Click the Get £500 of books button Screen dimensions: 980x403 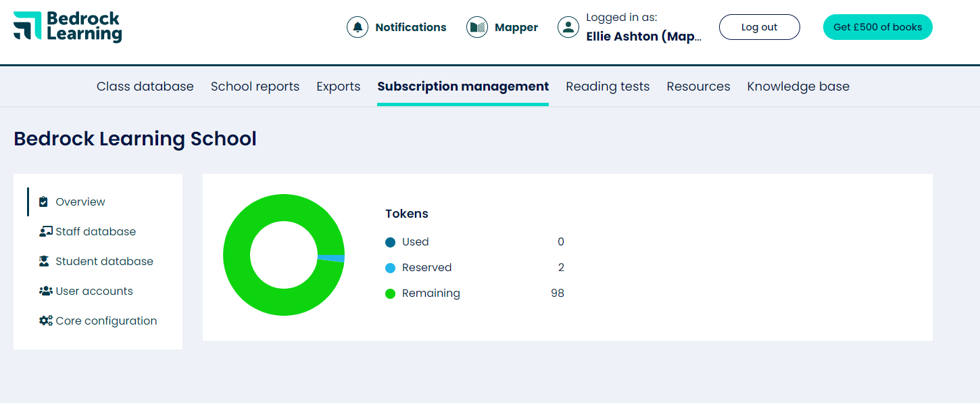tap(877, 27)
